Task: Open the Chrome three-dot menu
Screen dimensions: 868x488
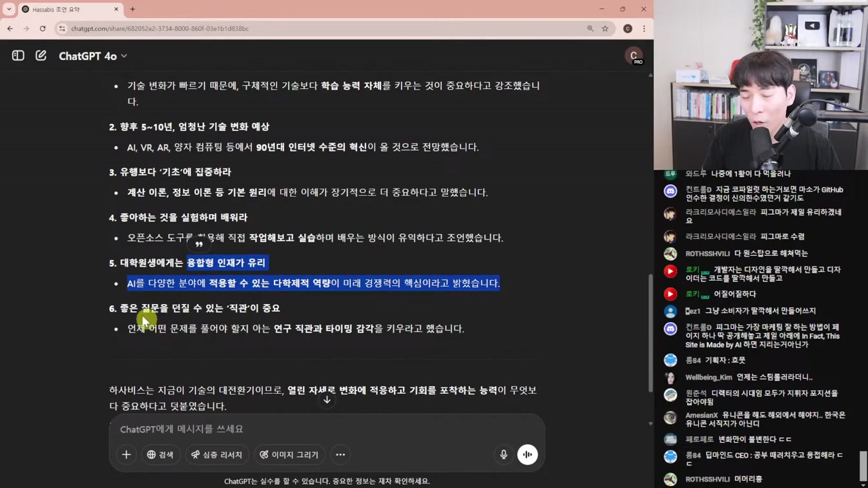Action: tap(644, 28)
